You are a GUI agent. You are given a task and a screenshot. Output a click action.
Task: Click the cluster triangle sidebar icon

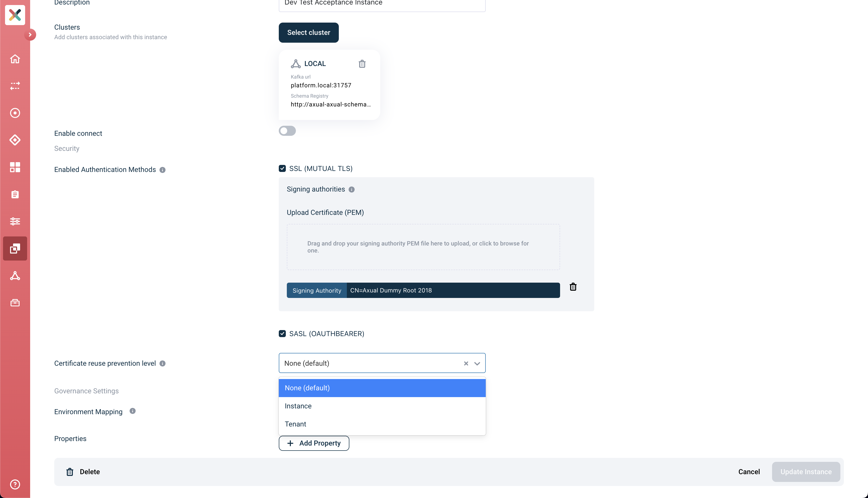pyautogui.click(x=15, y=276)
